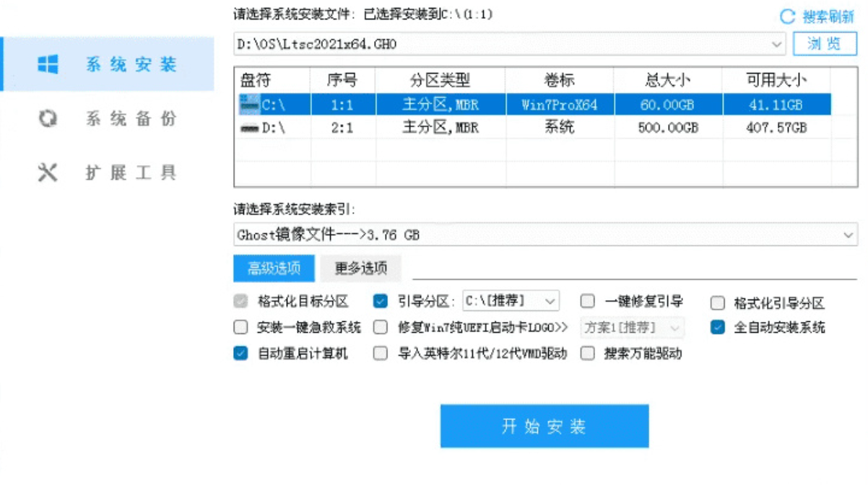Uncheck 自动重启计算机
The image size is (868, 485).
pyautogui.click(x=240, y=353)
